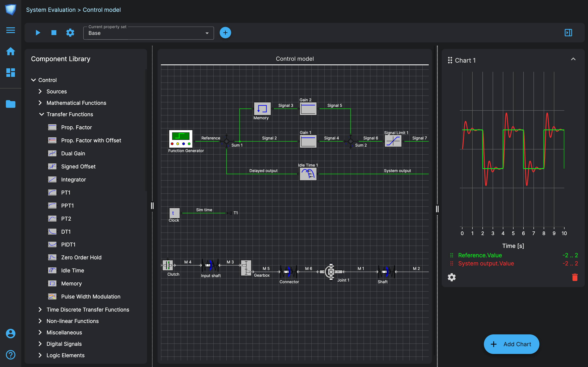Open the files folder icon

pyautogui.click(x=10, y=104)
